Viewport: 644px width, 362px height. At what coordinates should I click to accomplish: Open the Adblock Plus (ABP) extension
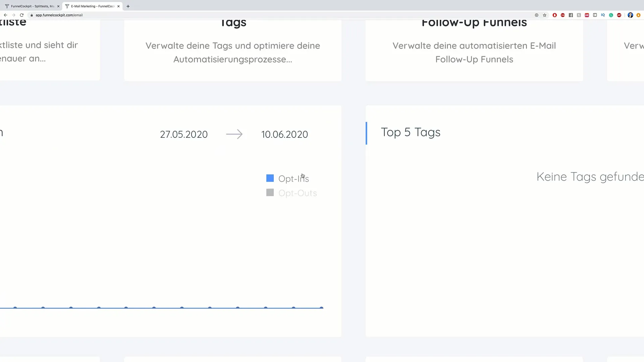click(x=619, y=15)
